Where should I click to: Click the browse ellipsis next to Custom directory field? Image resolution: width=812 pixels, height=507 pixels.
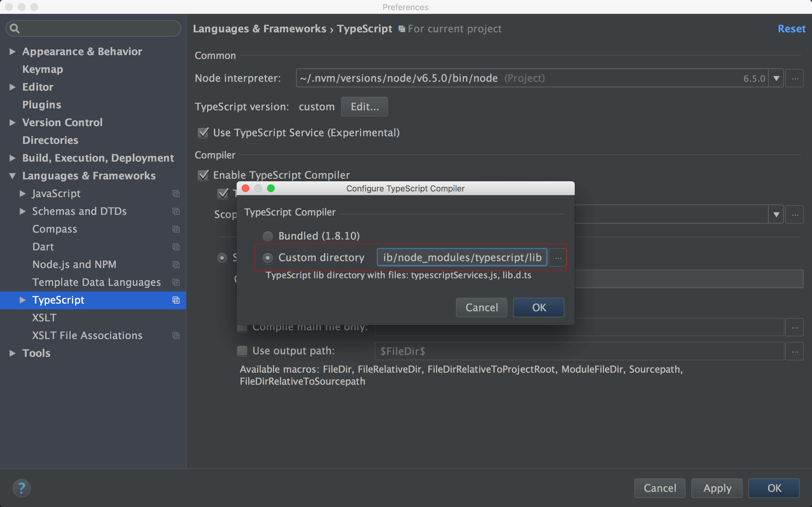[558, 258]
